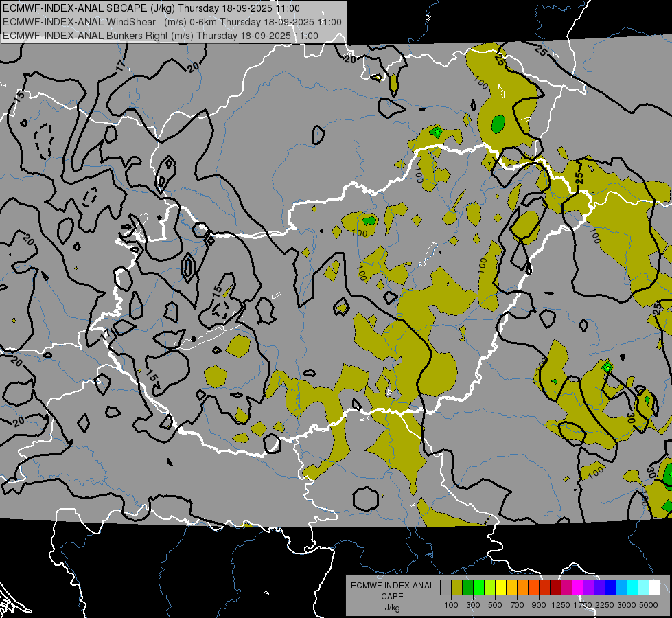672x618 pixels.
Task: Select the legend tick label 2250
Action: click(605, 605)
